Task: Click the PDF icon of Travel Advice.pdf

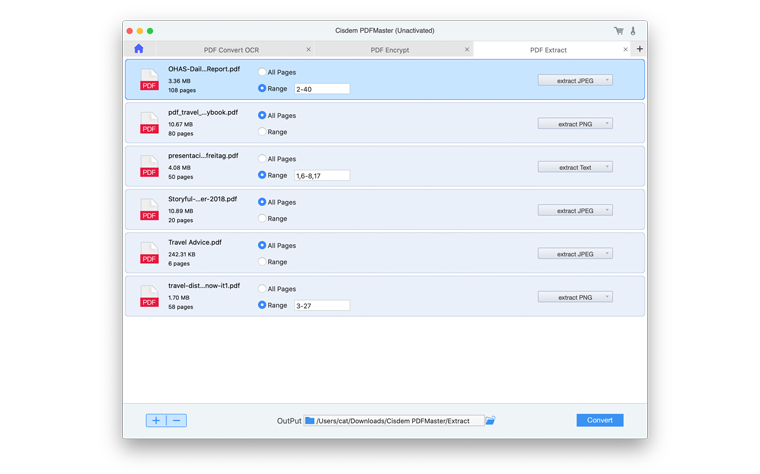Action: pos(149,253)
